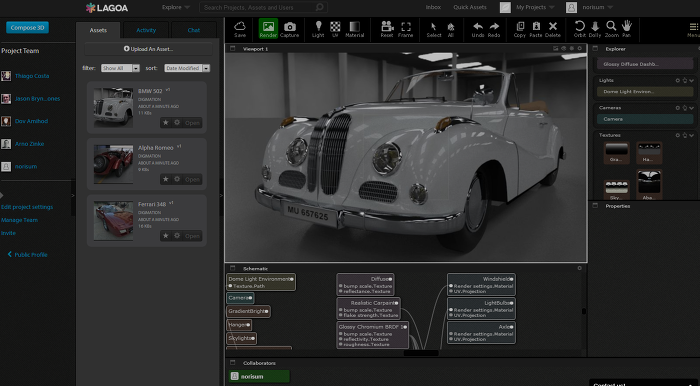Switch to the Assets tab
Viewport: 700px width, 386px height.
click(x=98, y=30)
